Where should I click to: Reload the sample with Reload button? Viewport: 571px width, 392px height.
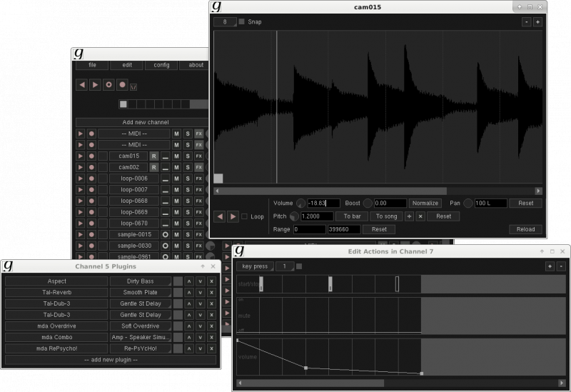click(525, 229)
